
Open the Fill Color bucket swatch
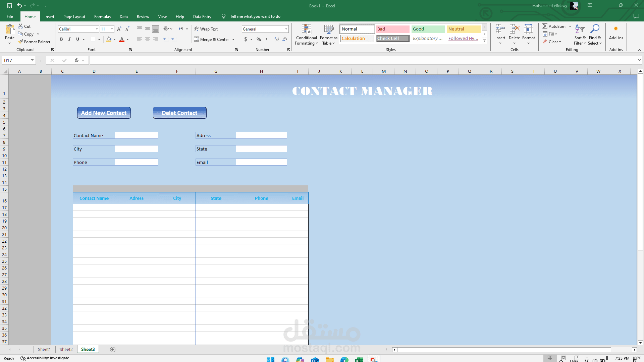(x=109, y=39)
